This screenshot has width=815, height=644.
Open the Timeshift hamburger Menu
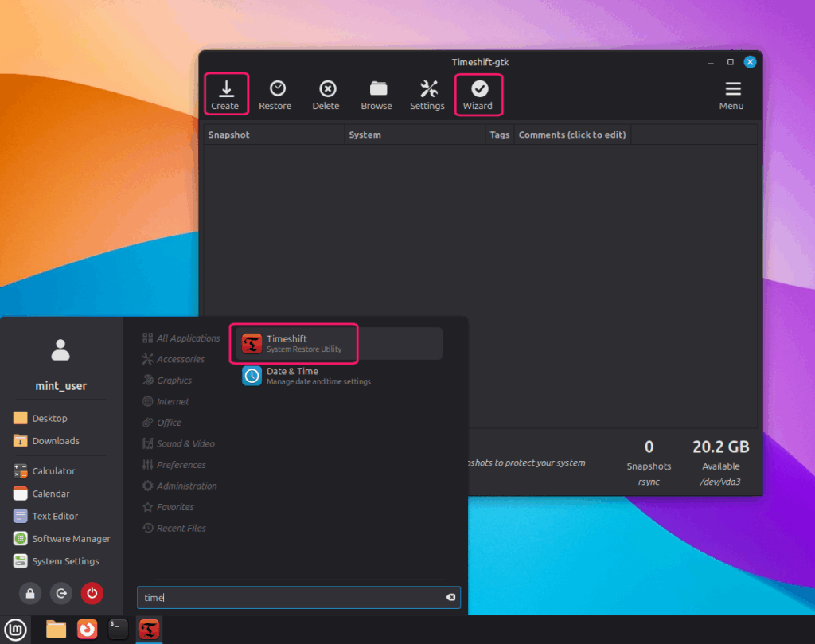point(731,95)
